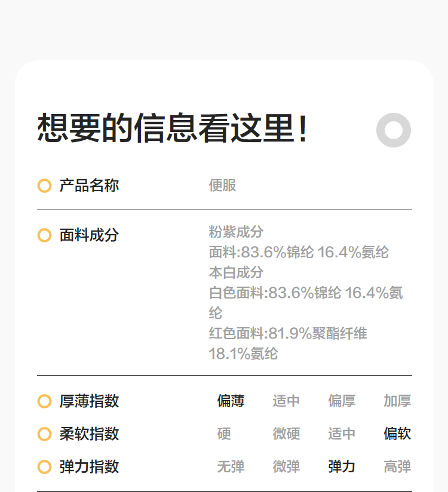Select 偏薄 thickness option
The image size is (448, 492).
(x=231, y=401)
